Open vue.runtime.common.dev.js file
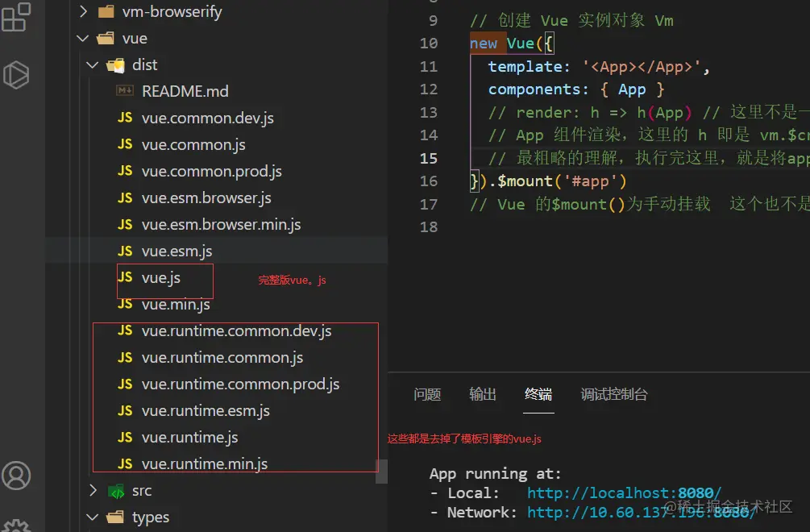Viewport: 810px width, 532px height. [x=237, y=331]
